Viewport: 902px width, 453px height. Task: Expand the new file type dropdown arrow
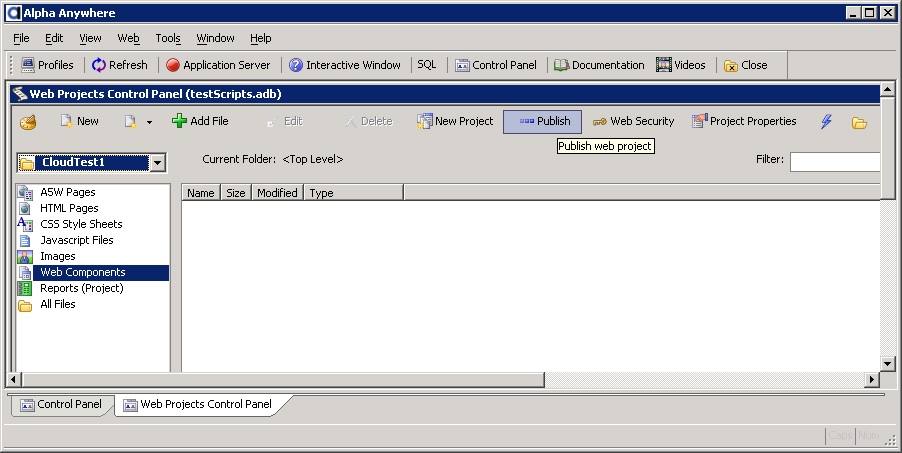(150, 122)
